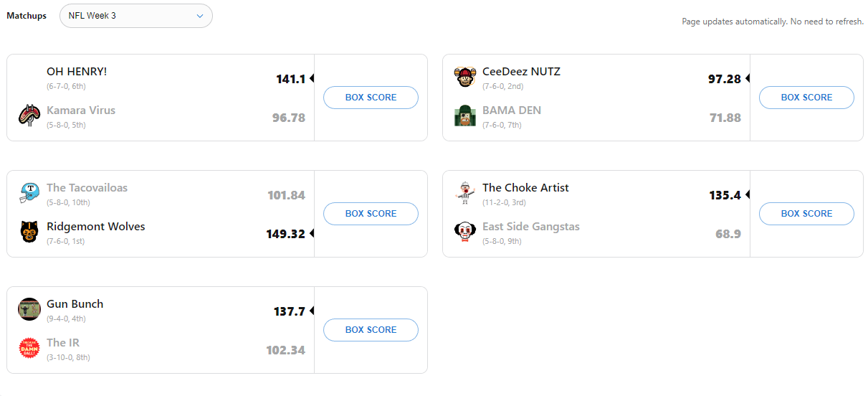
Task: Go to the Ridgemont Wolves team page
Action: pos(96,227)
